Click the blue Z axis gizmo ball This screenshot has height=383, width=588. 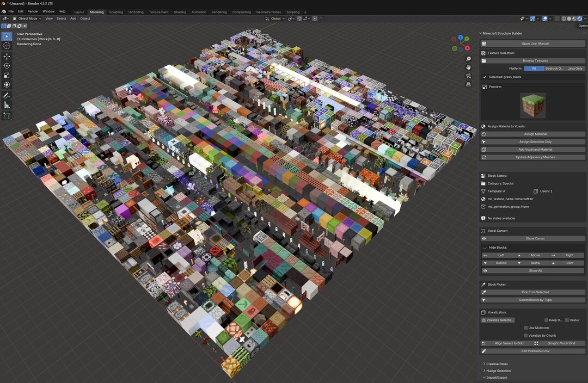461,38
